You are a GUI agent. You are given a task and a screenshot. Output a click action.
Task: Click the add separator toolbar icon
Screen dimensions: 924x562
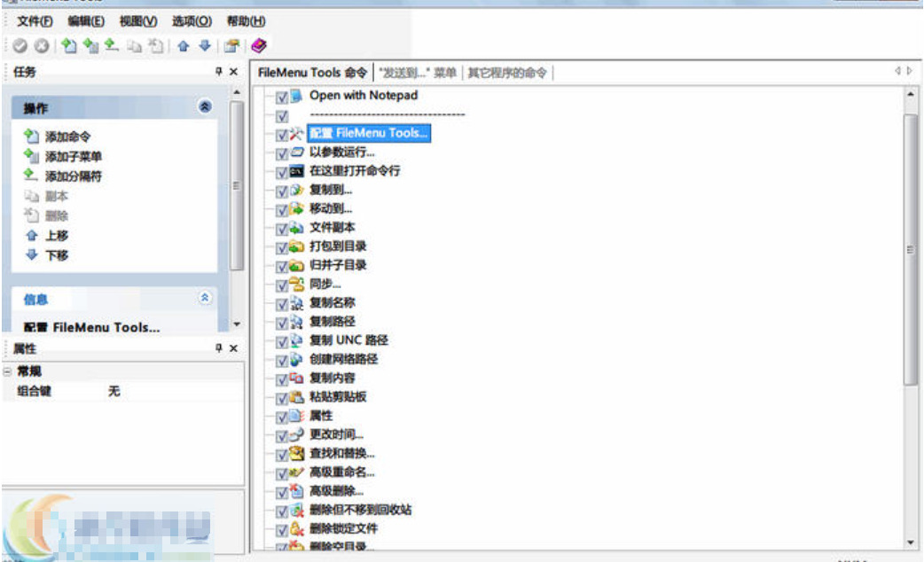pos(112,45)
